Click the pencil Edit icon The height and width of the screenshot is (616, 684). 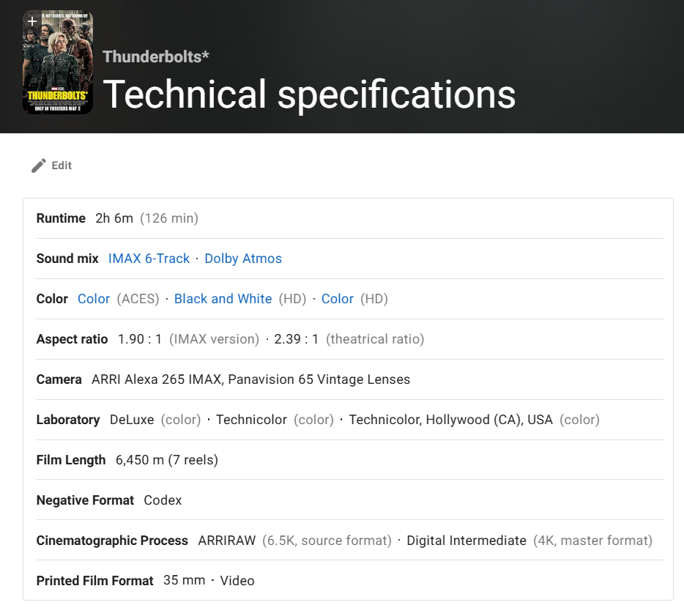tap(39, 166)
